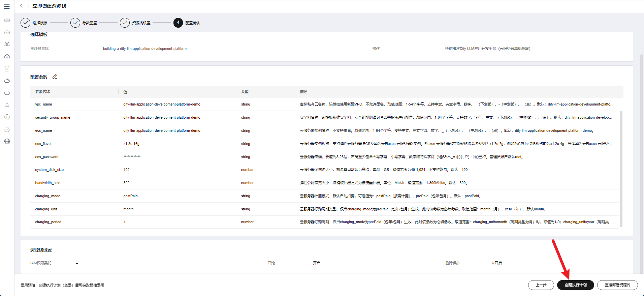Select the system_disk_size value 100
Viewport: 644px width, 296px height.
point(126,170)
